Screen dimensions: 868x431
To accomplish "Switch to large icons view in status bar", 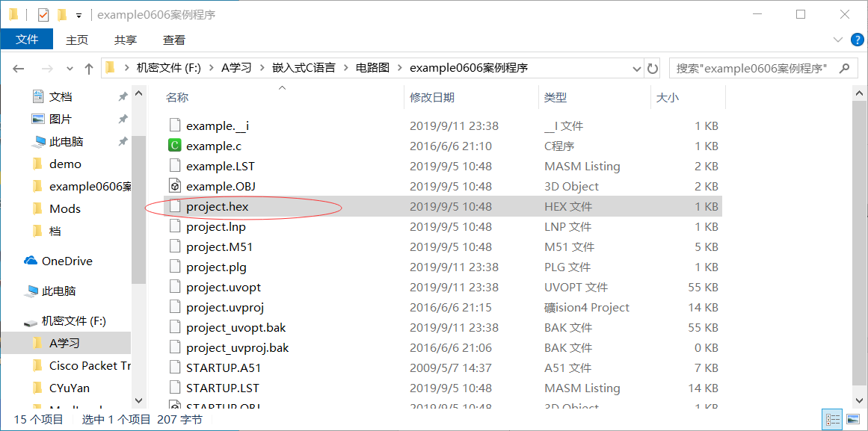I will 852,420.
